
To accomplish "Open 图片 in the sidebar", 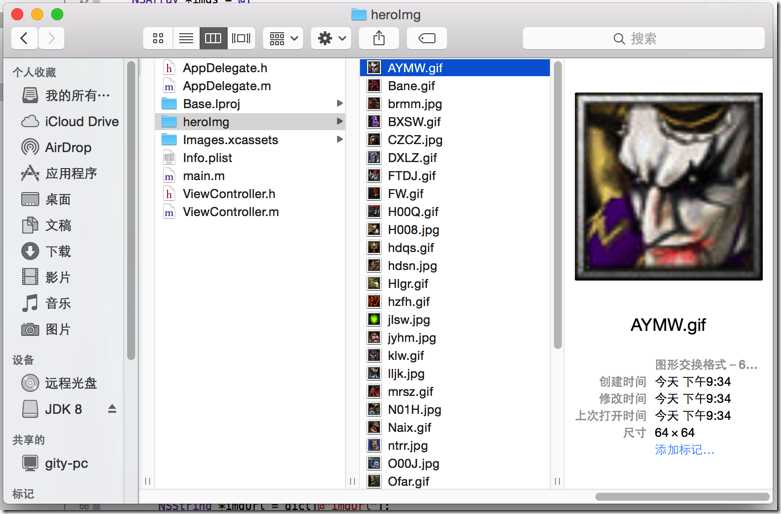I will click(x=46, y=329).
